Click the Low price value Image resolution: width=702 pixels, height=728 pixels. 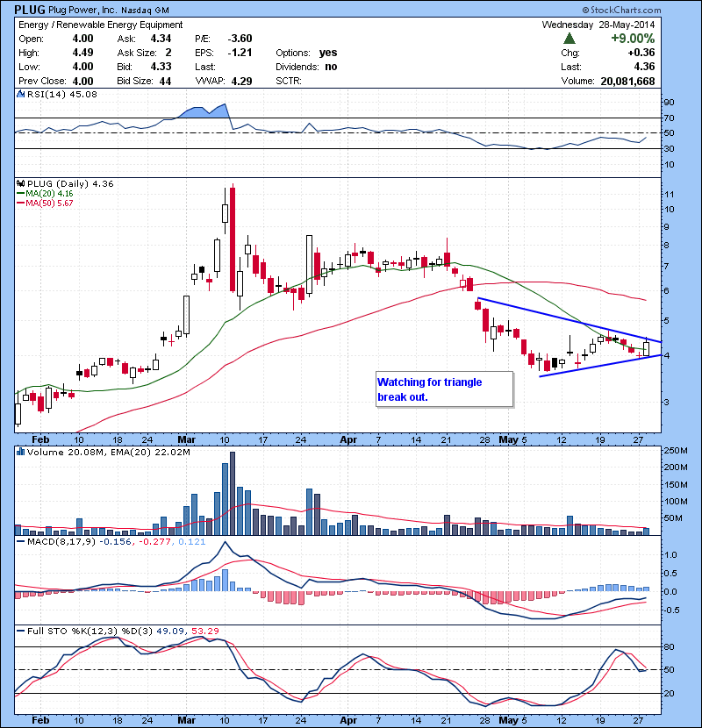[82, 67]
